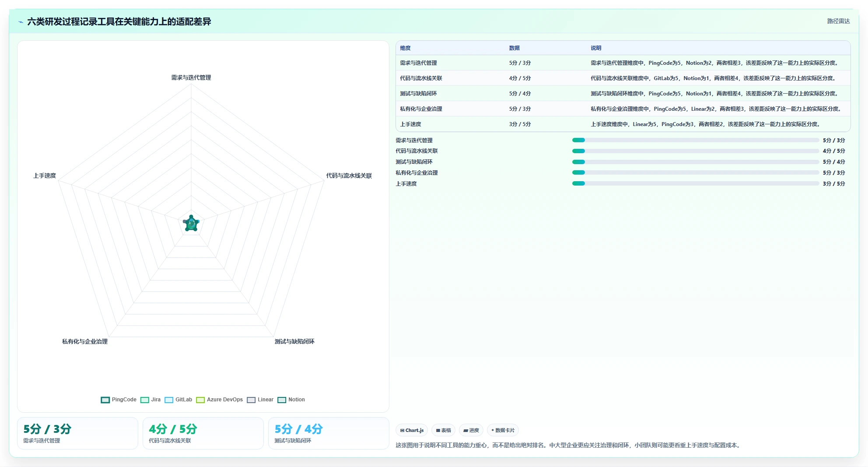Viewport: 868px width, 467px height.
Task: Click the 路径雷达 label in header
Action: pyautogui.click(x=838, y=21)
